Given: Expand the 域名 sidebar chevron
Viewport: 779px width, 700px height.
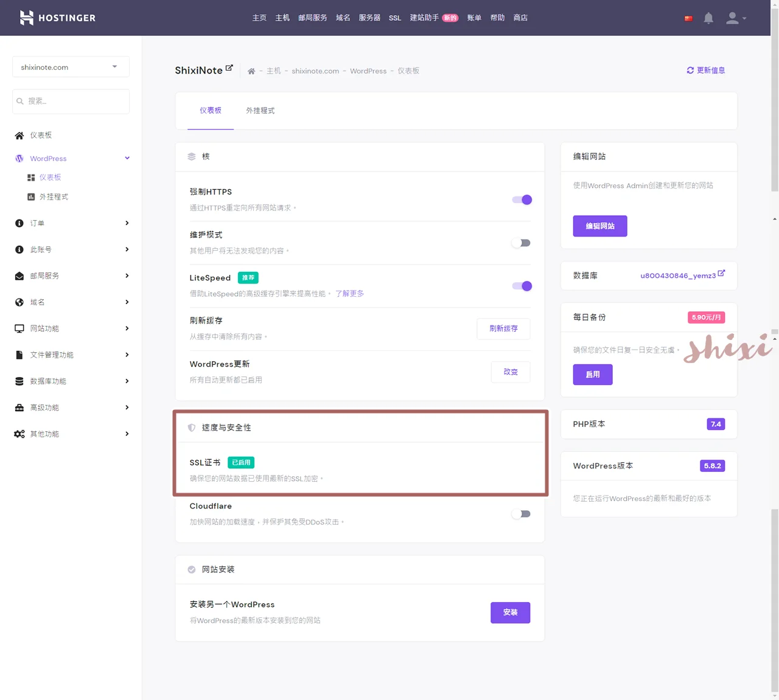Looking at the screenshot, I should click(x=127, y=302).
